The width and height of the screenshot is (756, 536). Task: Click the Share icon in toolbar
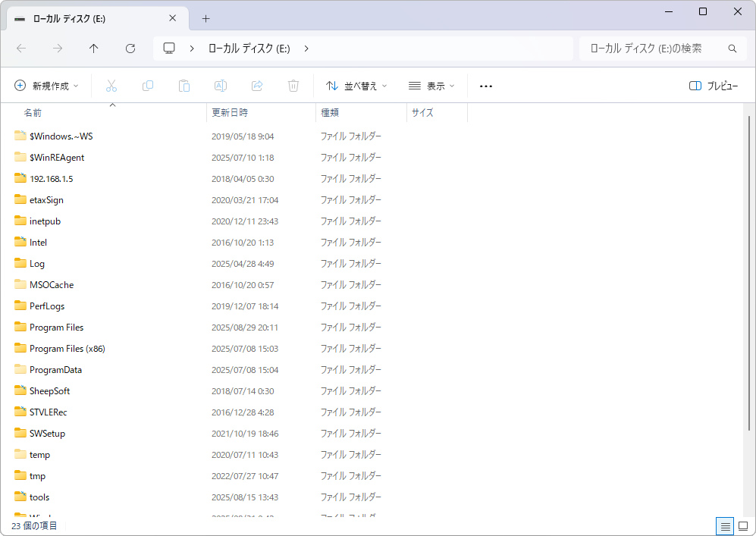point(257,86)
